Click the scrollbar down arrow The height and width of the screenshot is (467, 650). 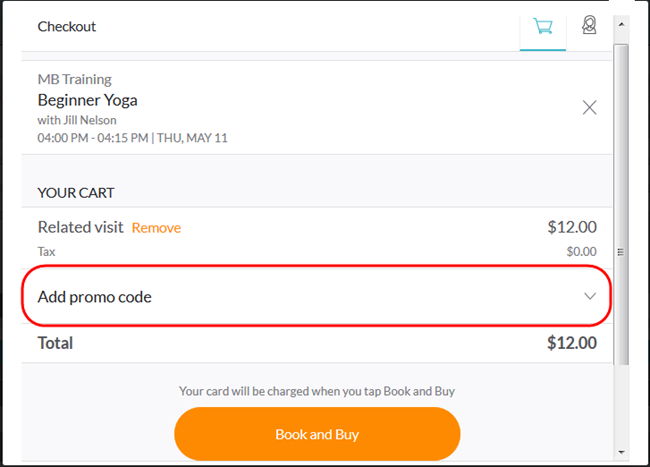click(621, 452)
